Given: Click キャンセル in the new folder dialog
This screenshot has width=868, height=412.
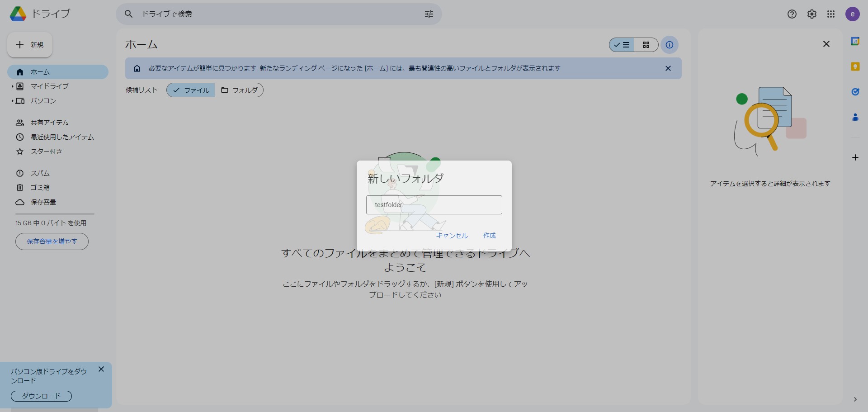Looking at the screenshot, I should click(x=452, y=236).
